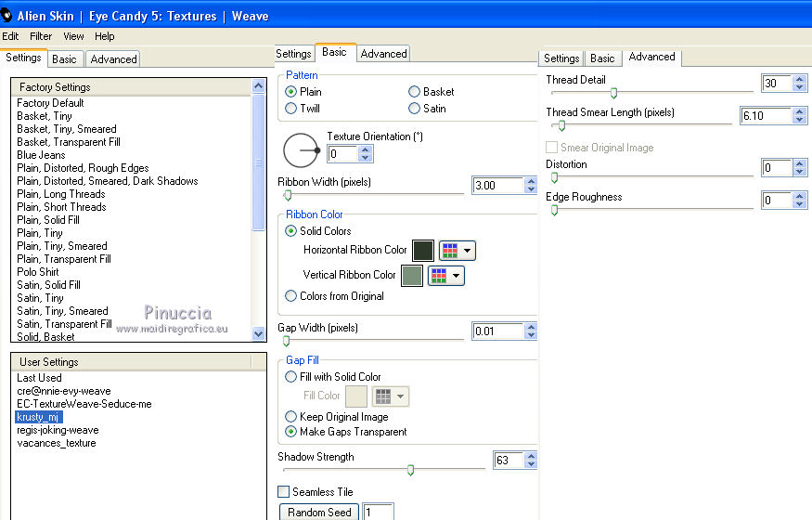Select the Satin pattern radio button
The width and height of the screenshot is (812, 520).
414,109
